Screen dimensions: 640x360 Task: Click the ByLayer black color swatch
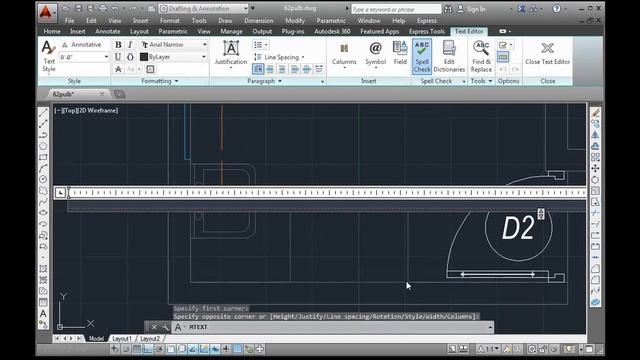point(144,57)
